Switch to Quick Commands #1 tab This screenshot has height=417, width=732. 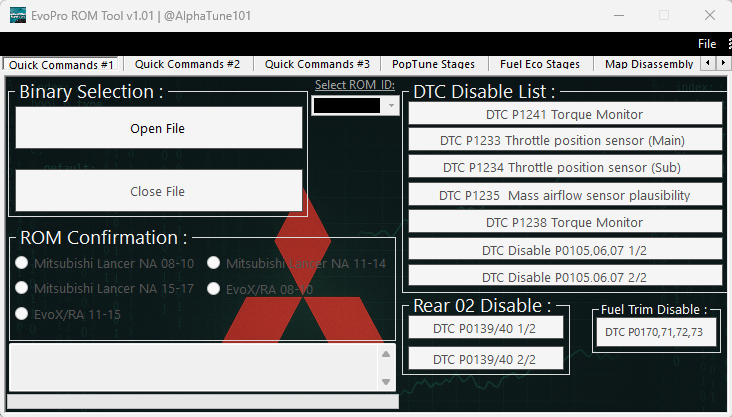(x=61, y=64)
